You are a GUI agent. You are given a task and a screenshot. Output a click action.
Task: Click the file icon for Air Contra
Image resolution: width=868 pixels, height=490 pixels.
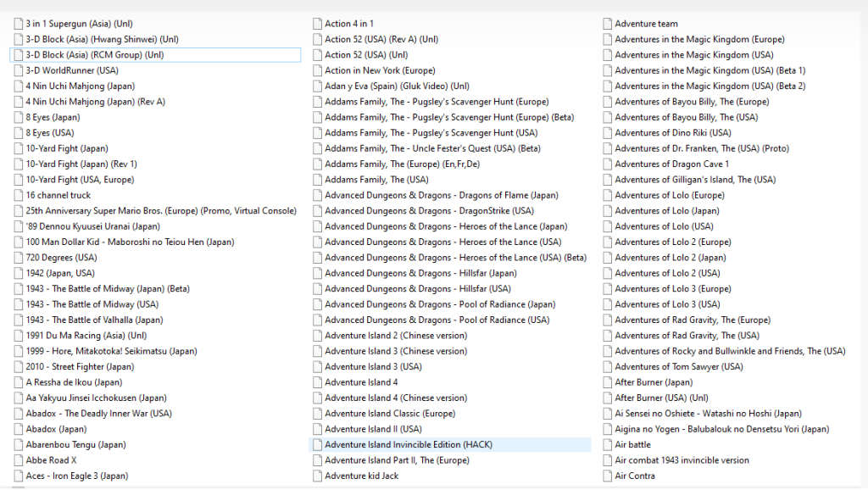click(x=607, y=476)
